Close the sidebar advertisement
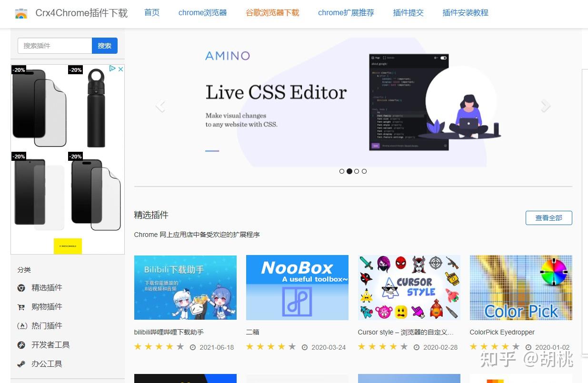The image size is (588, 383). [x=120, y=69]
